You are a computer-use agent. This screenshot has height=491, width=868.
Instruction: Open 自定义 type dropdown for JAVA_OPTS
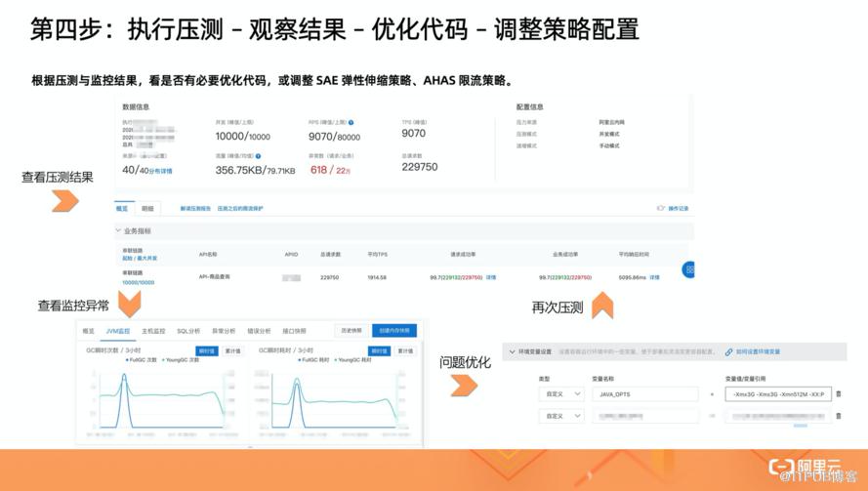(561, 394)
